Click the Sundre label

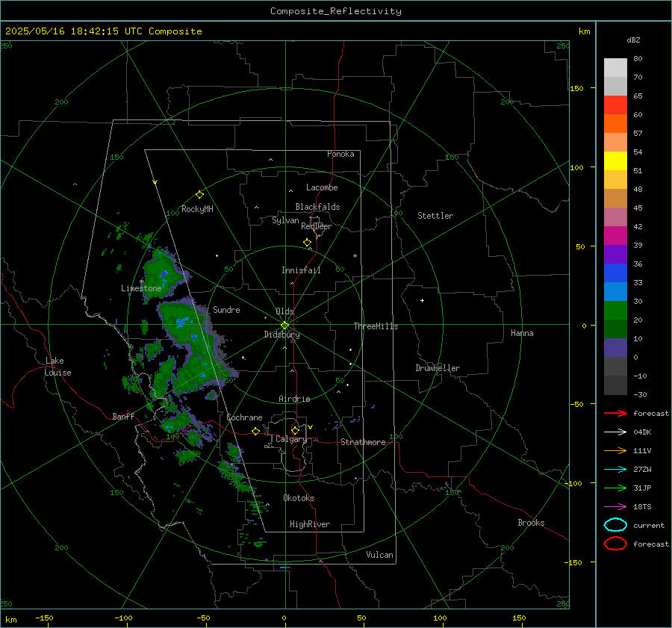coord(226,309)
